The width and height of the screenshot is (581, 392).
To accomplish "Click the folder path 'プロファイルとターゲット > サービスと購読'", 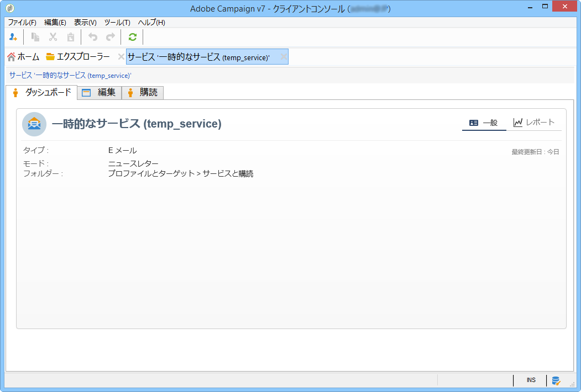I will (x=181, y=173).
